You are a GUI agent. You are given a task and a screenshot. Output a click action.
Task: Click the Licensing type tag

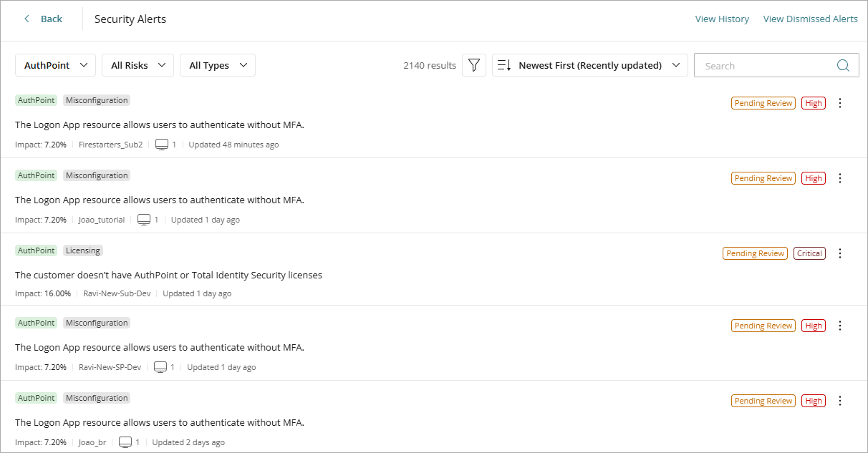tap(83, 250)
